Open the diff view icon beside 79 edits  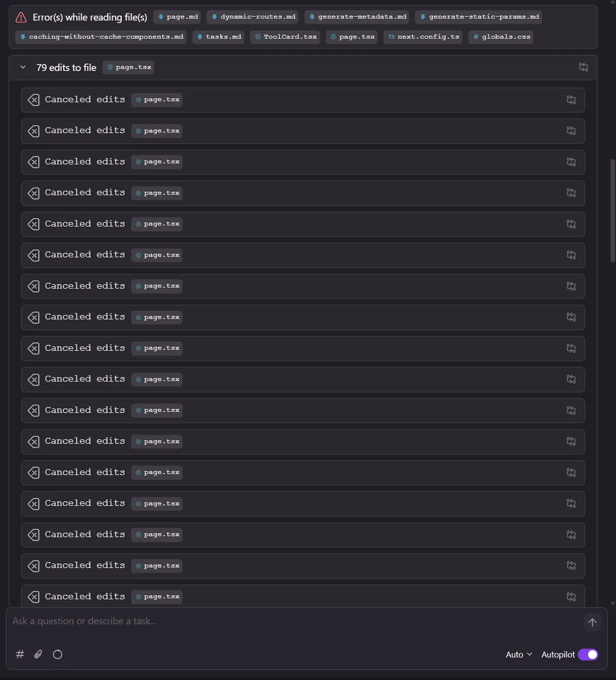click(x=583, y=67)
